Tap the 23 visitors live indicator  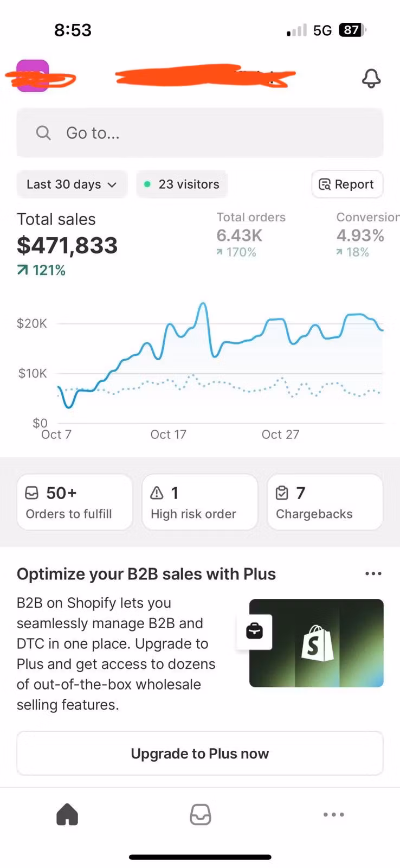click(182, 184)
